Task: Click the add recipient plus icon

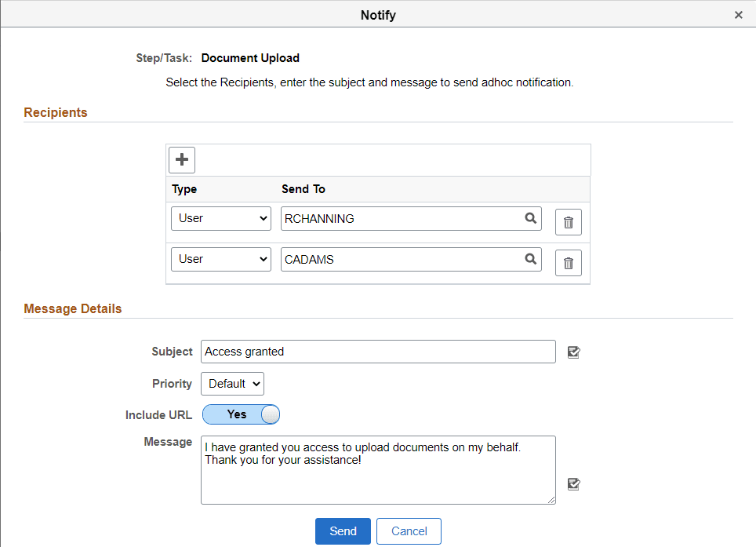Action: pyautogui.click(x=181, y=159)
